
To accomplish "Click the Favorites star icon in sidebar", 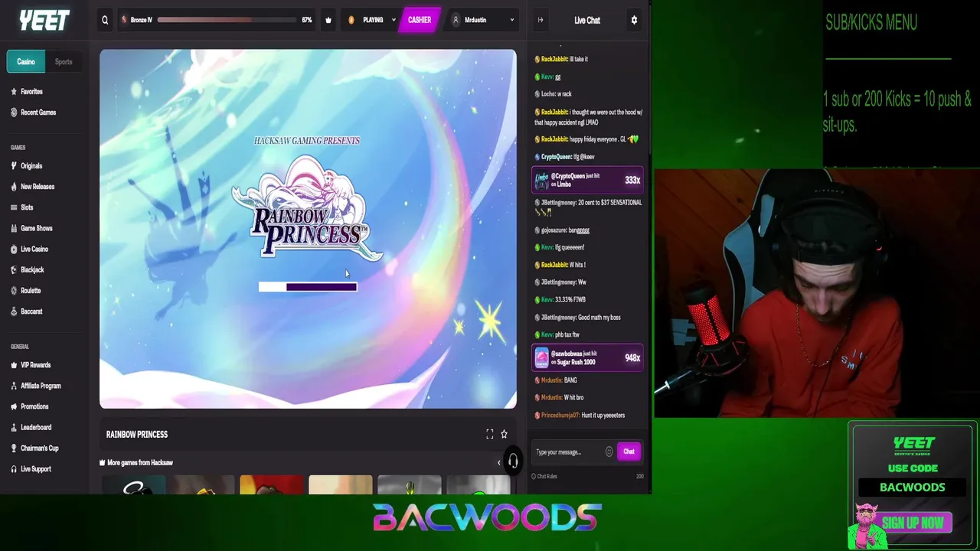I will [x=14, y=92].
